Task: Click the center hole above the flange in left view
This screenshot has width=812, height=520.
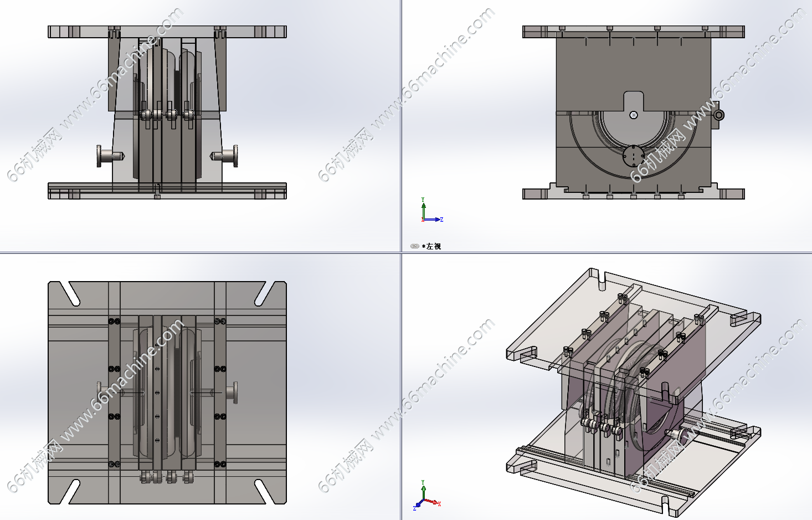Action: (634, 115)
